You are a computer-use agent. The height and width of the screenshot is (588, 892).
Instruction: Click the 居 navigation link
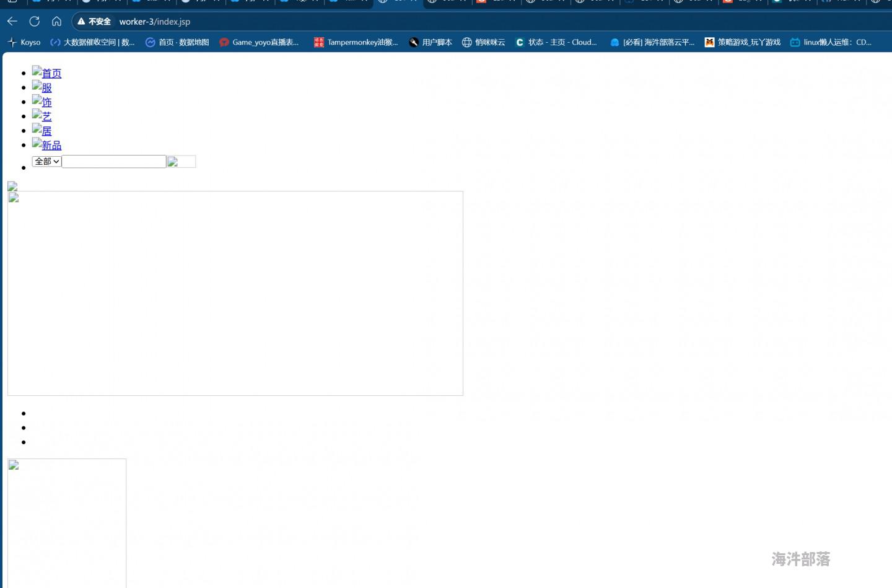42,130
